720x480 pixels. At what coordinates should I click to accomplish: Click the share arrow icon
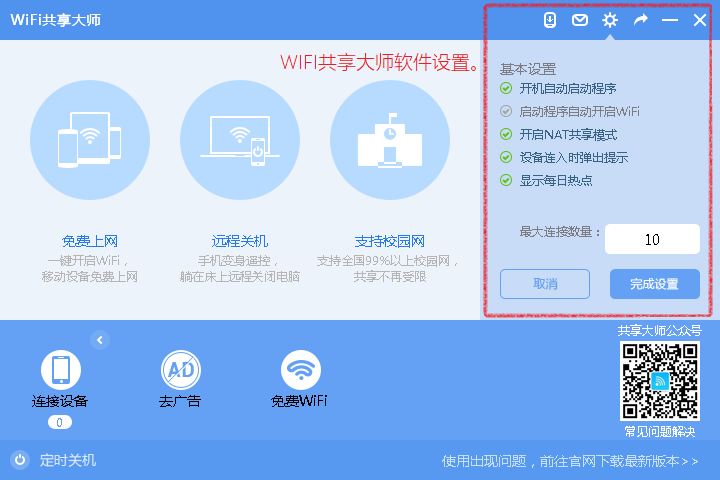pos(640,20)
